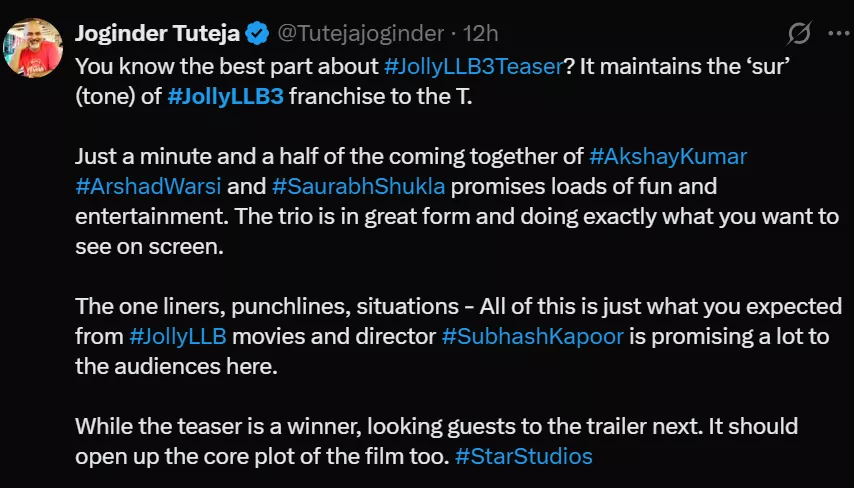Select the #JollyLLB hashtag
854x488 pixels.
[x=179, y=337]
